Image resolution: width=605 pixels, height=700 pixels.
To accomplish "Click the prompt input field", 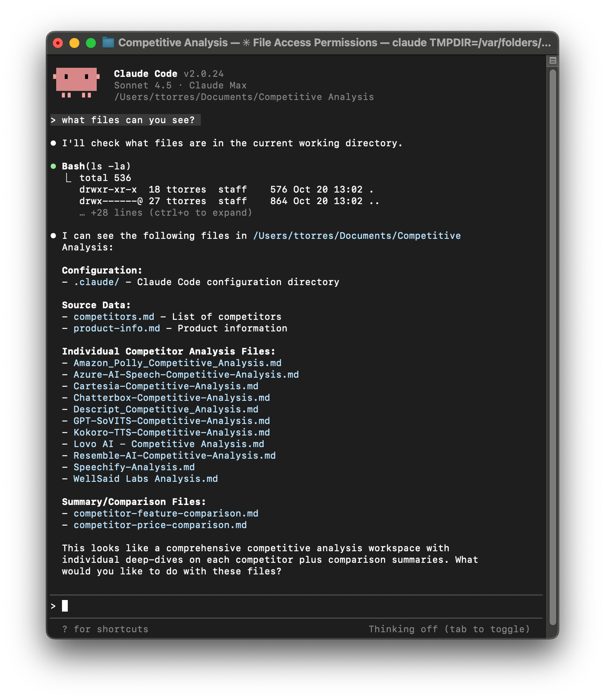I will click(x=296, y=606).
